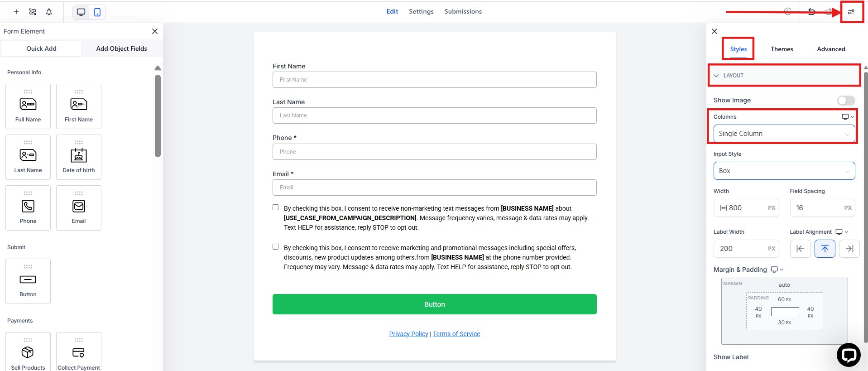This screenshot has width=868, height=371.
Task: Check the non-marketing text consent checkbox
Action: point(276,207)
